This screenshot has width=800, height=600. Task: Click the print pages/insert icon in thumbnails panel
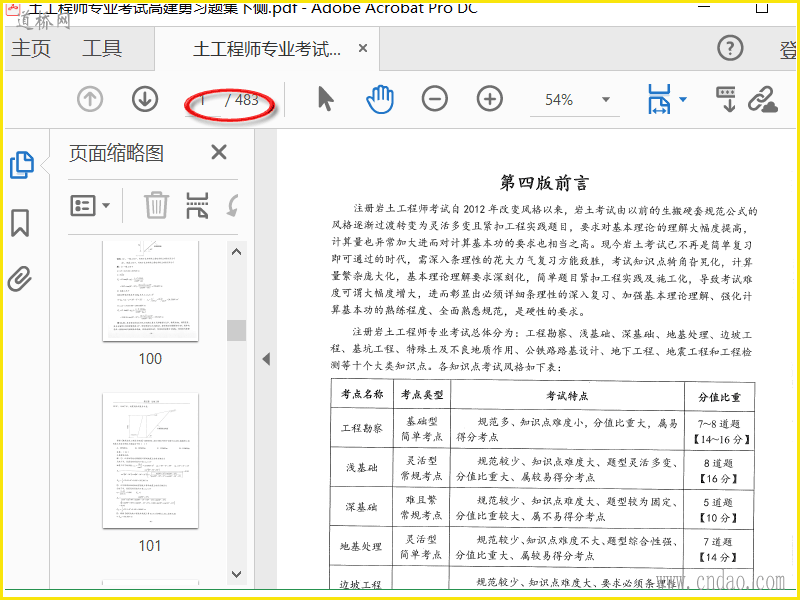pyautogui.click(x=197, y=206)
